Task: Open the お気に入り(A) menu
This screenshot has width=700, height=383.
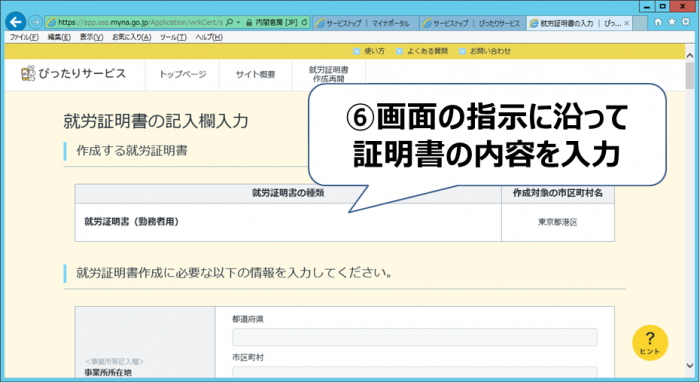Action: pyautogui.click(x=132, y=37)
